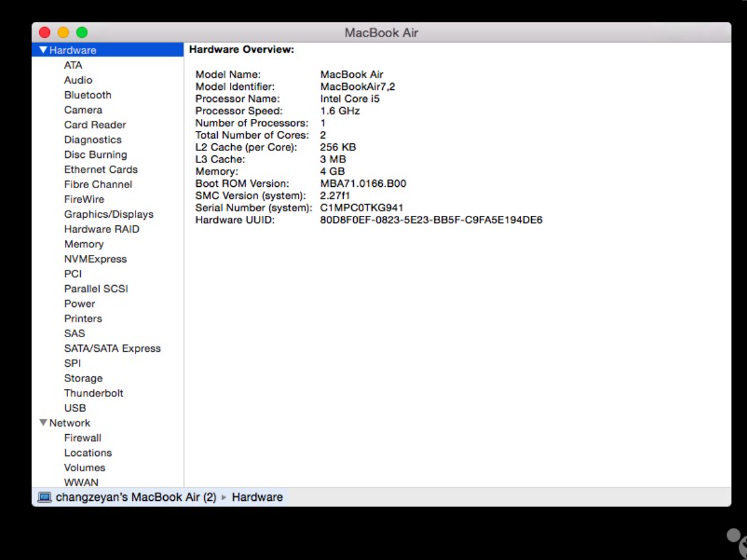747x560 pixels.
Task: Minimize the window with the yellow button
Action: (64, 32)
